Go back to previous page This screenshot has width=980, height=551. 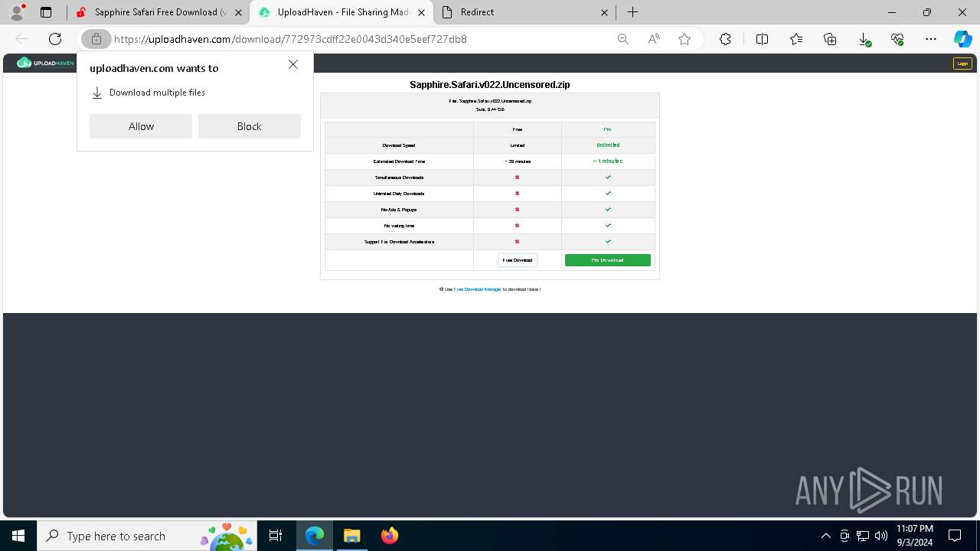21,39
